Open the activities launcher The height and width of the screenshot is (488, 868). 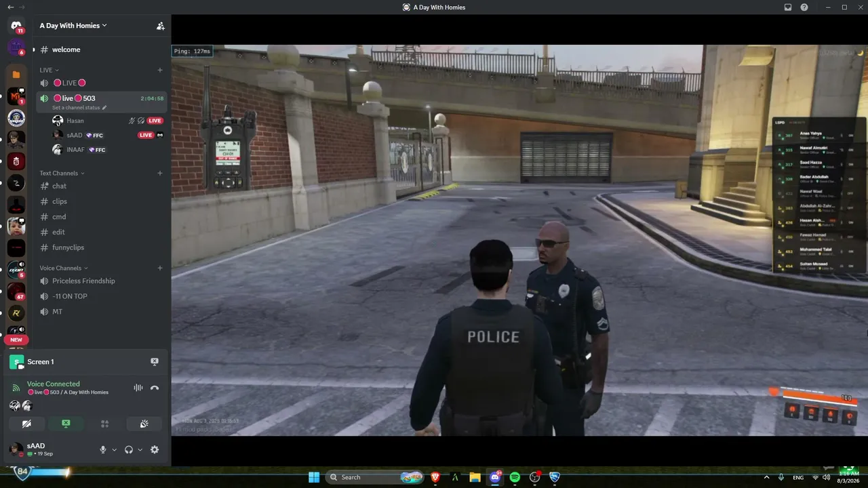[104, 424]
